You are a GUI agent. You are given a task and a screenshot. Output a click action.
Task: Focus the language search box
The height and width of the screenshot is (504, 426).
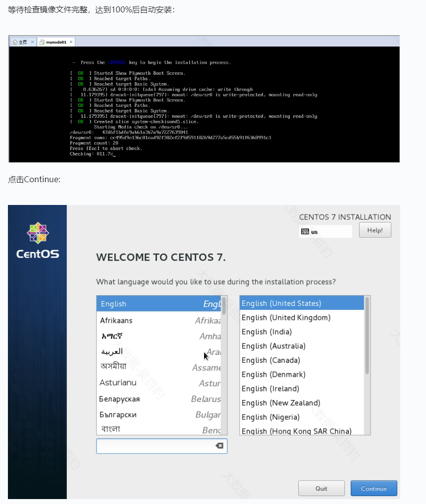click(x=161, y=446)
